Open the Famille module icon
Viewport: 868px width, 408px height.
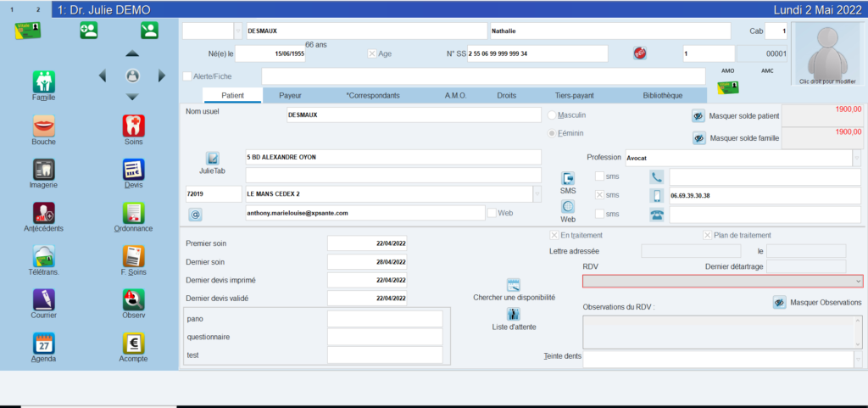point(43,81)
